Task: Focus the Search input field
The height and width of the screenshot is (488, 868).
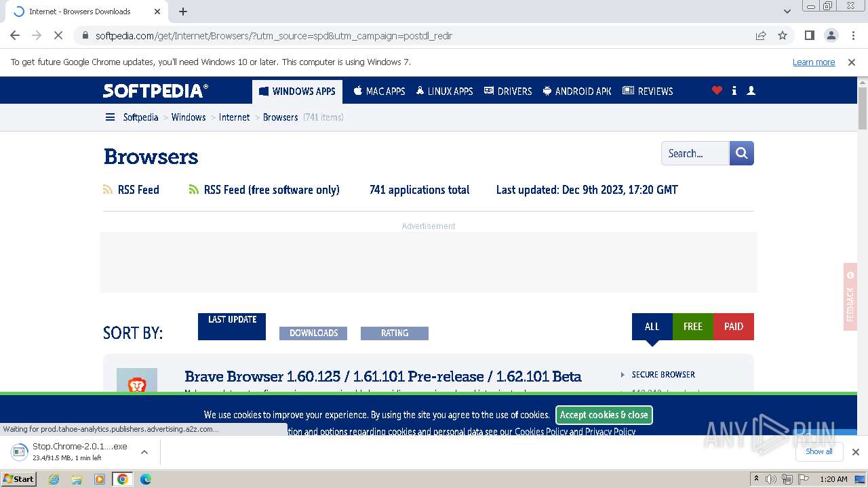Action: pos(695,153)
